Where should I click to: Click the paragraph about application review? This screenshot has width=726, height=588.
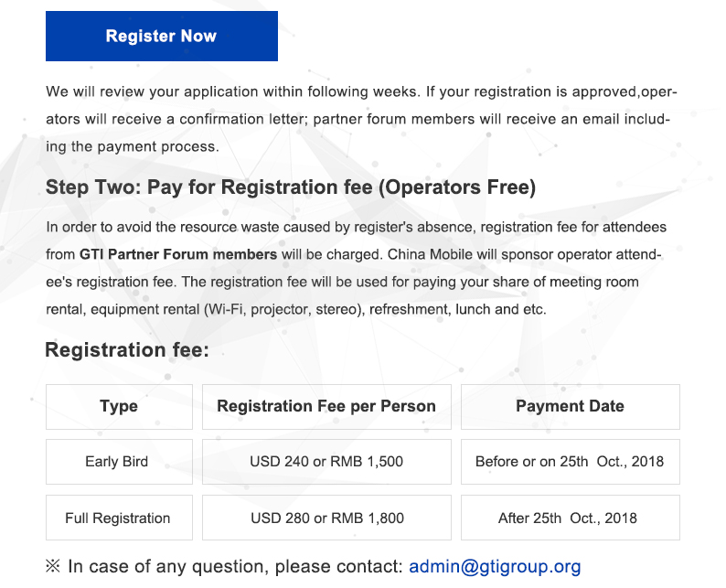(361, 119)
